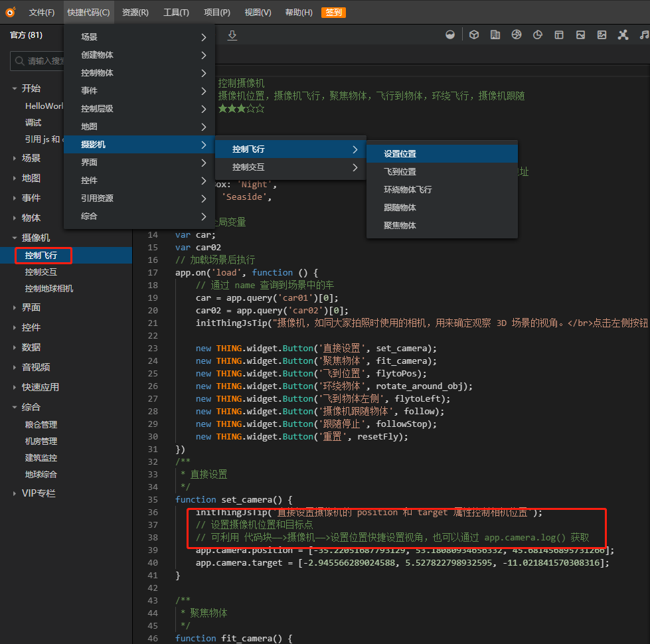Collapse the 开始 tree node

point(15,88)
